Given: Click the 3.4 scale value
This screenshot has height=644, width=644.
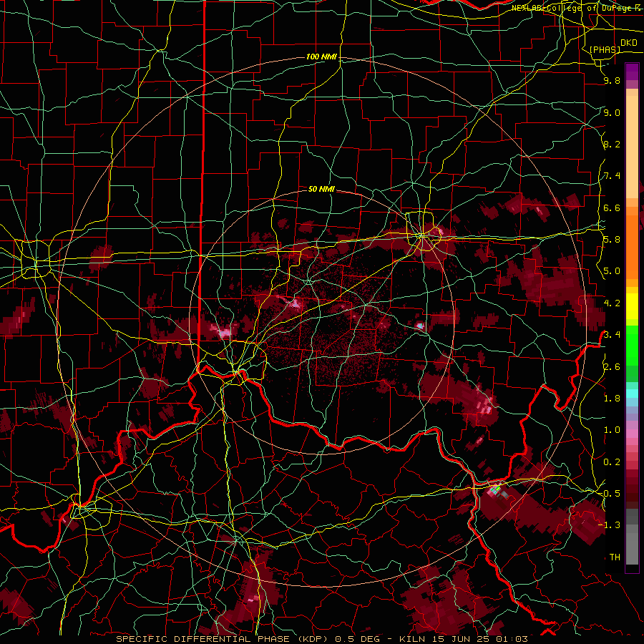Looking at the screenshot, I should tap(612, 335).
